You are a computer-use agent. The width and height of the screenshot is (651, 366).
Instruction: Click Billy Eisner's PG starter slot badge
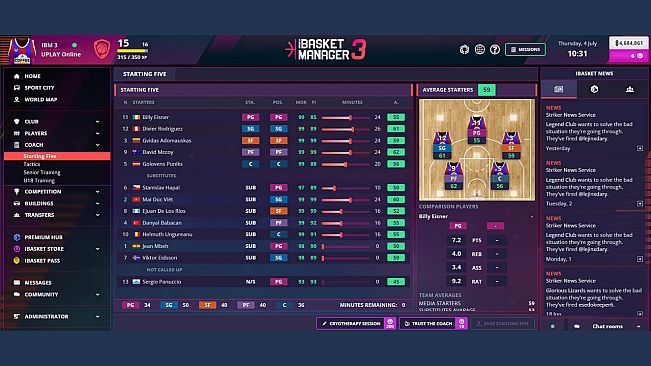pyautogui.click(x=250, y=117)
